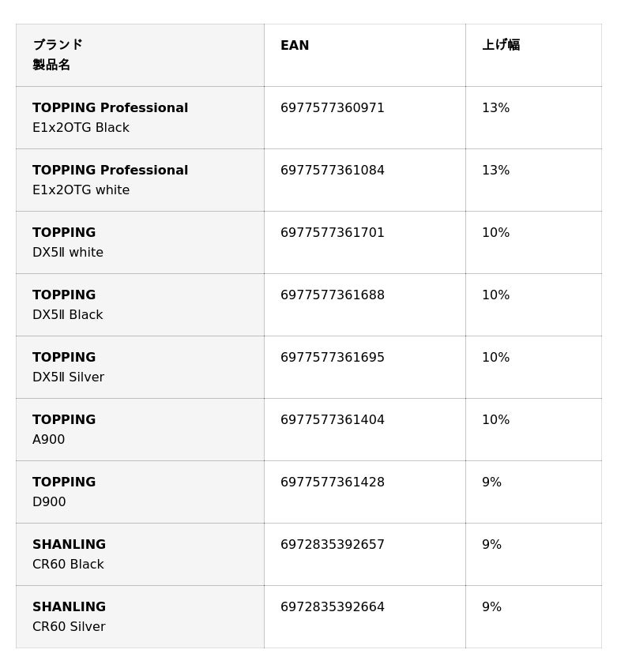The height and width of the screenshot is (672, 632).
Task: Click EAN 6977577361695
Action: (x=333, y=357)
